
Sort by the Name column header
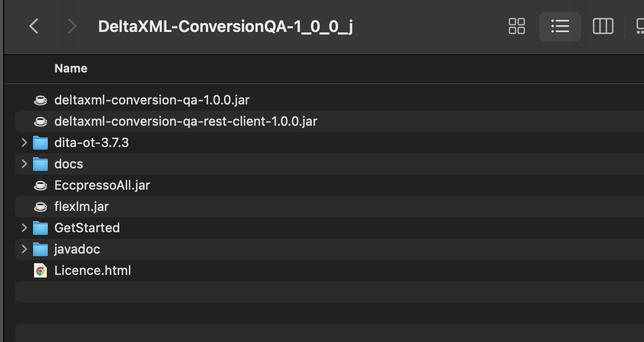pyautogui.click(x=71, y=69)
